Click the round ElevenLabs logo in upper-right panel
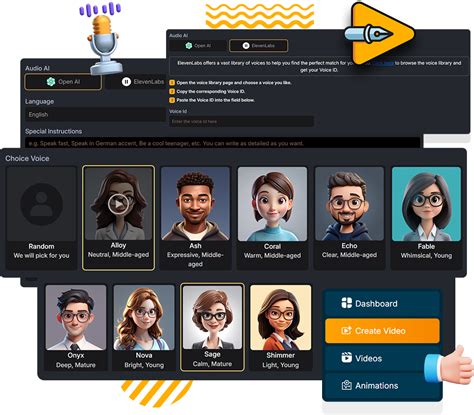474x415 pixels. pyautogui.click(x=246, y=46)
